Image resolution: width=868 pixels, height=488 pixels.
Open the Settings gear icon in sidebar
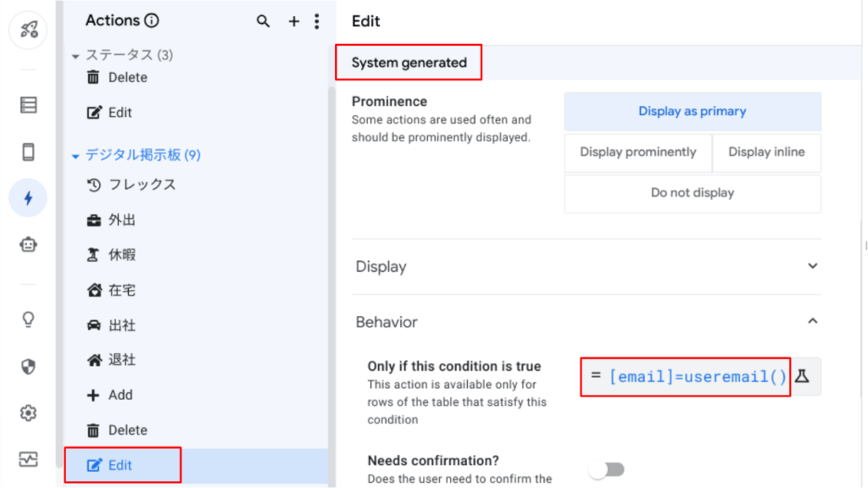(x=28, y=413)
